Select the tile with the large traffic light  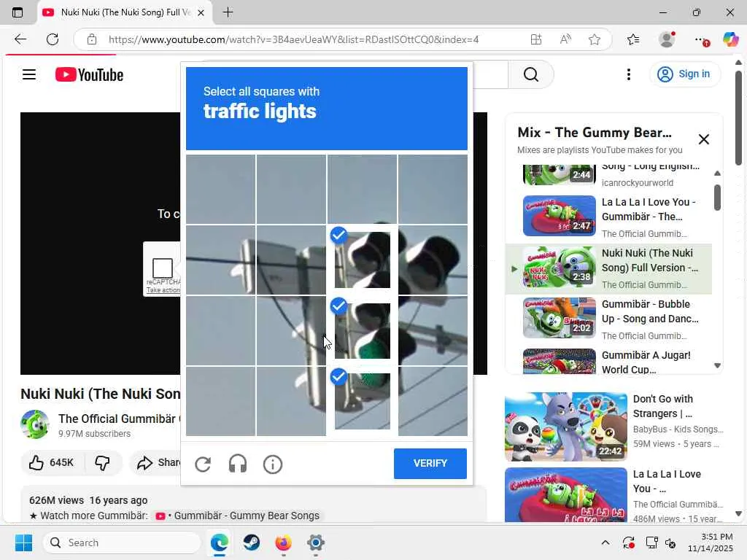[x=433, y=260]
